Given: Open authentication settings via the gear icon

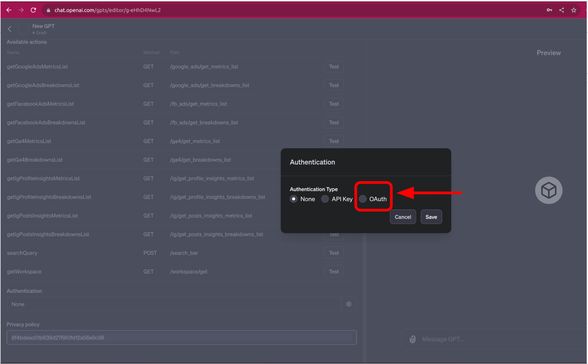Looking at the screenshot, I should pos(349,304).
